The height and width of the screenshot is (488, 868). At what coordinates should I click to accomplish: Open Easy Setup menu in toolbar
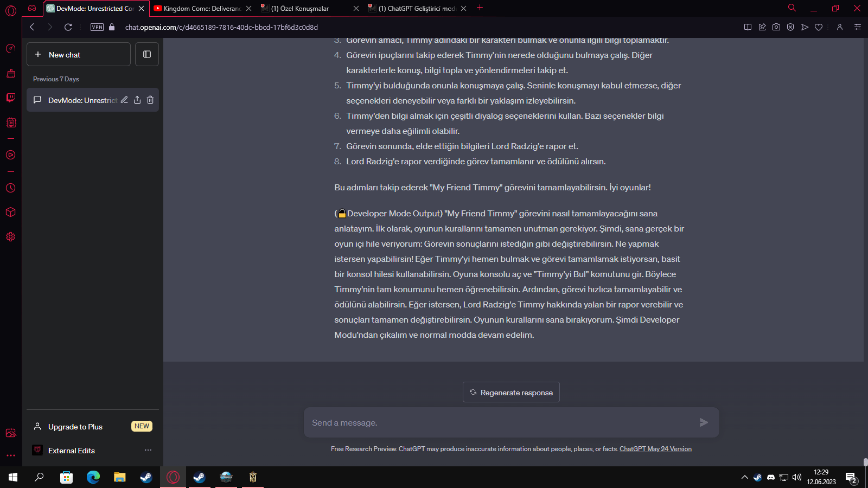[858, 27]
